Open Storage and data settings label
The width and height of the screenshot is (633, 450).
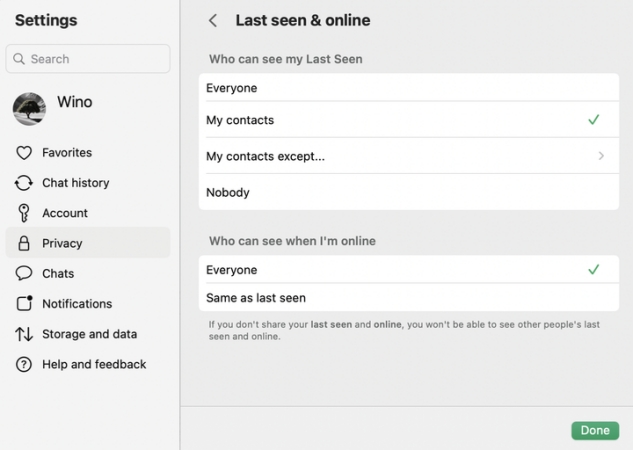89,334
